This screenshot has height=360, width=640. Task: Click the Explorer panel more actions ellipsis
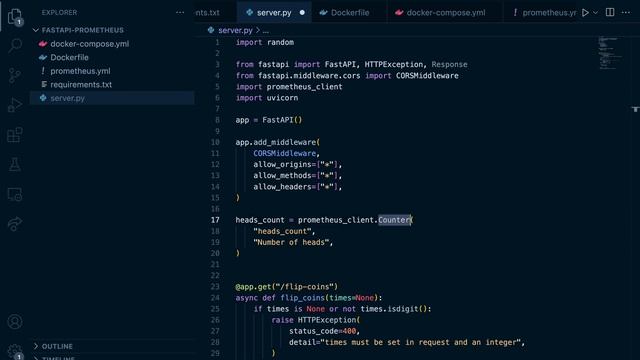tap(180, 13)
